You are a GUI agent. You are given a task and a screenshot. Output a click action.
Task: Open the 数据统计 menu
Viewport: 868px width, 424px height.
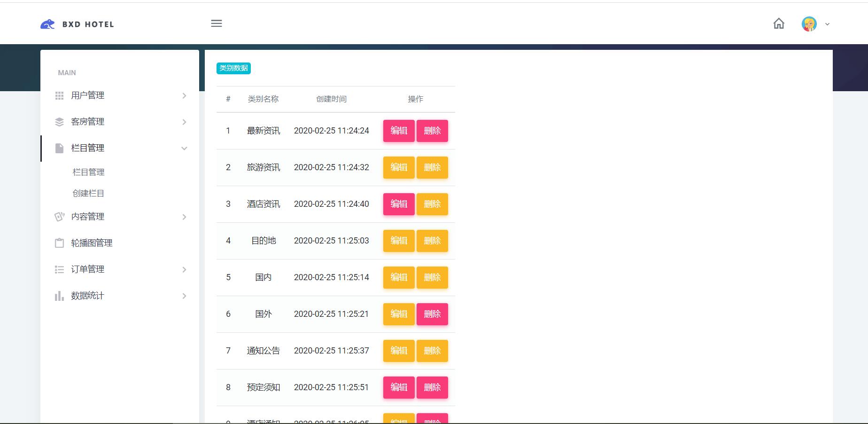pos(120,296)
